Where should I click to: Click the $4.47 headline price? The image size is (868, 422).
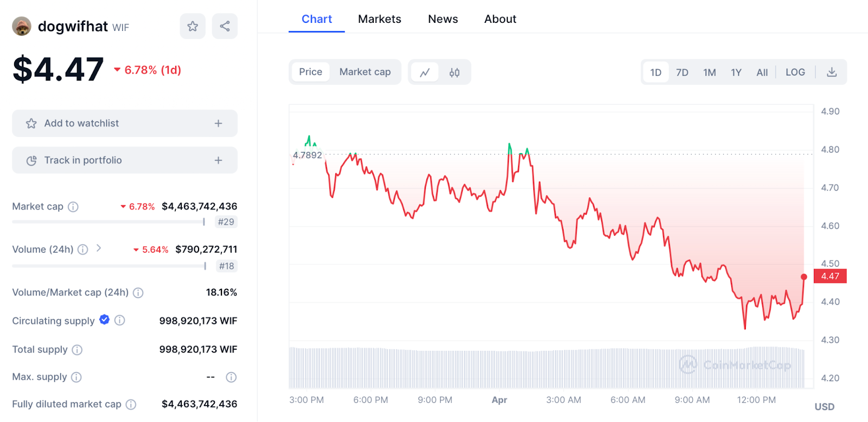point(58,70)
